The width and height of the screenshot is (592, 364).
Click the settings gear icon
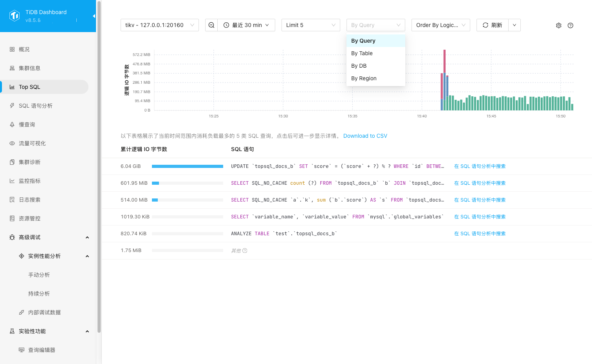pyautogui.click(x=559, y=25)
